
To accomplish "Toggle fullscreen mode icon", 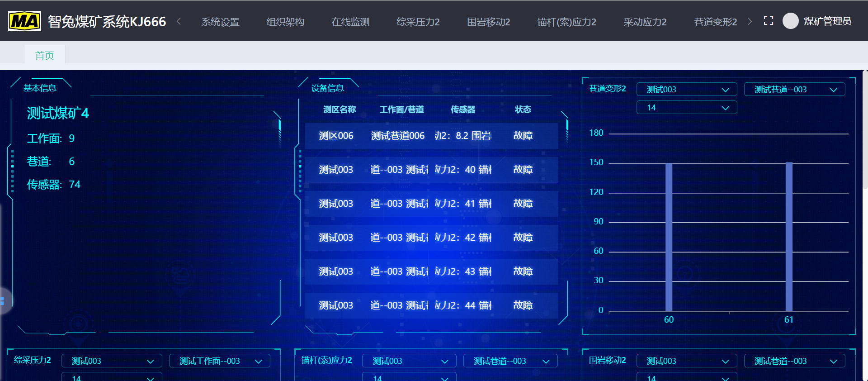I will (769, 21).
